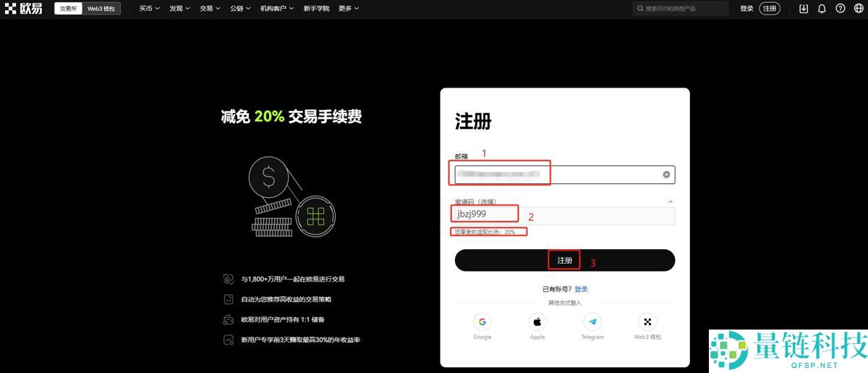
Task: Sign in with Telegram icon
Action: pos(593,322)
